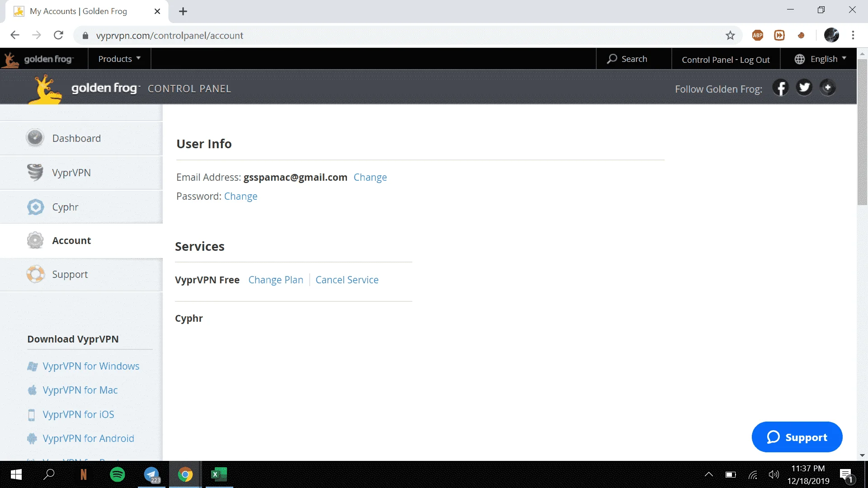Screen dimensions: 868x488
Task: Open Dashboard in the sidebar
Action: [81, 138]
